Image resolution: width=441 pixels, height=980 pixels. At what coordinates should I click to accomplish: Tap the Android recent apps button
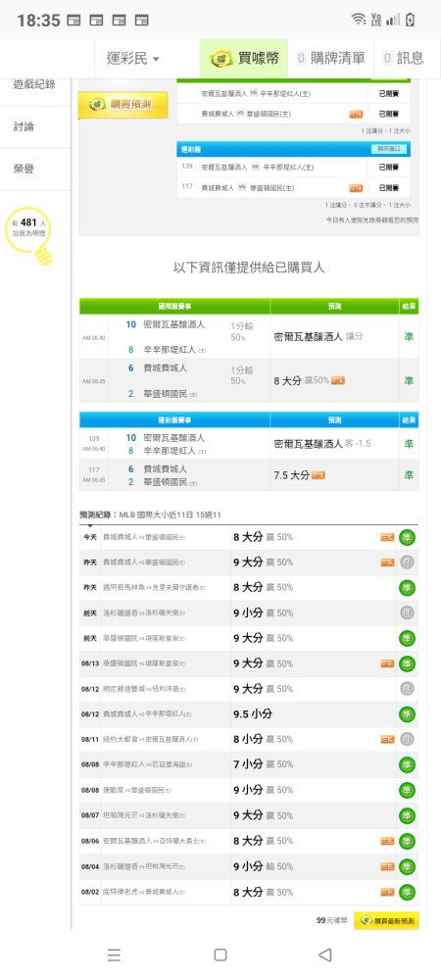(114, 955)
